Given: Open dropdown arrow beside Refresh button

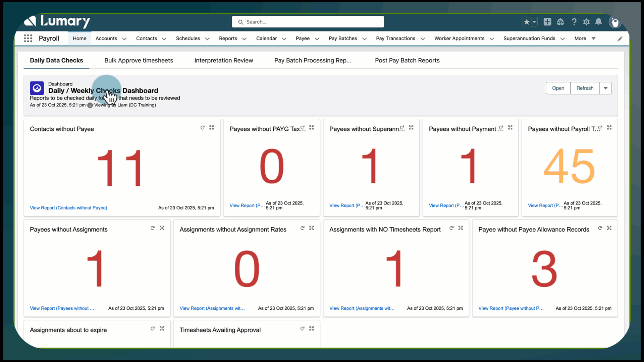Looking at the screenshot, I should (605, 88).
